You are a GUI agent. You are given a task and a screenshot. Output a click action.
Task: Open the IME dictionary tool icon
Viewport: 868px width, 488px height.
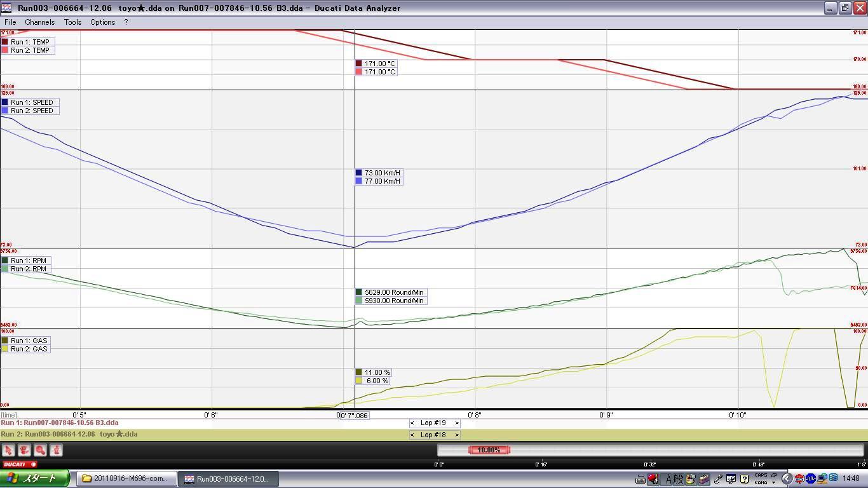click(x=703, y=479)
